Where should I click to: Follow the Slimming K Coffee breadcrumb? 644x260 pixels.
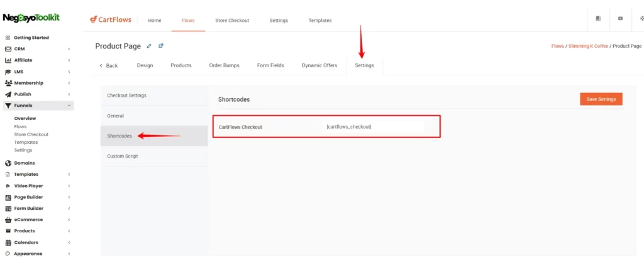pyautogui.click(x=588, y=46)
